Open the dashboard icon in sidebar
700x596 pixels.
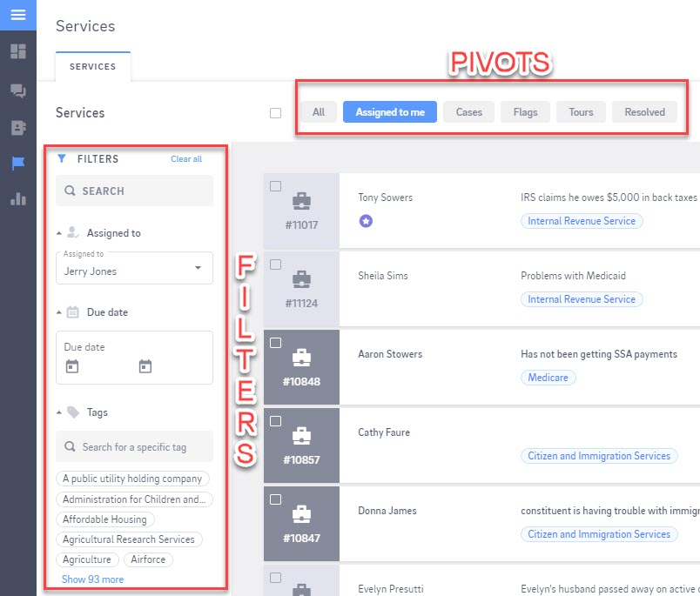click(x=18, y=51)
